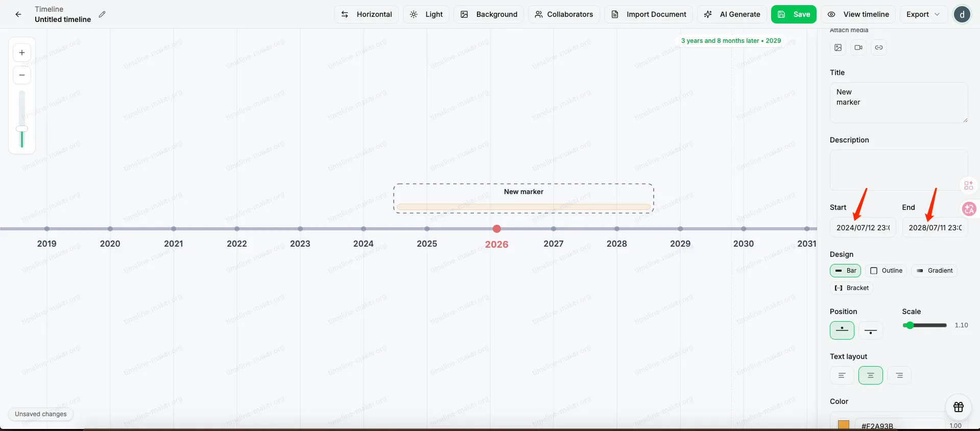The height and width of the screenshot is (431, 980).
Task: Click the red 2026 current-year dot
Action: click(x=496, y=229)
